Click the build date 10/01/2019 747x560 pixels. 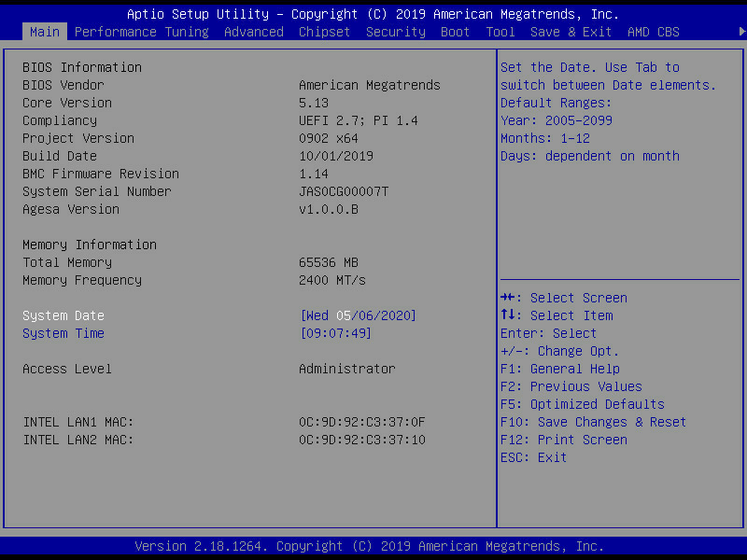pyautogui.click(x=336, y=156)
